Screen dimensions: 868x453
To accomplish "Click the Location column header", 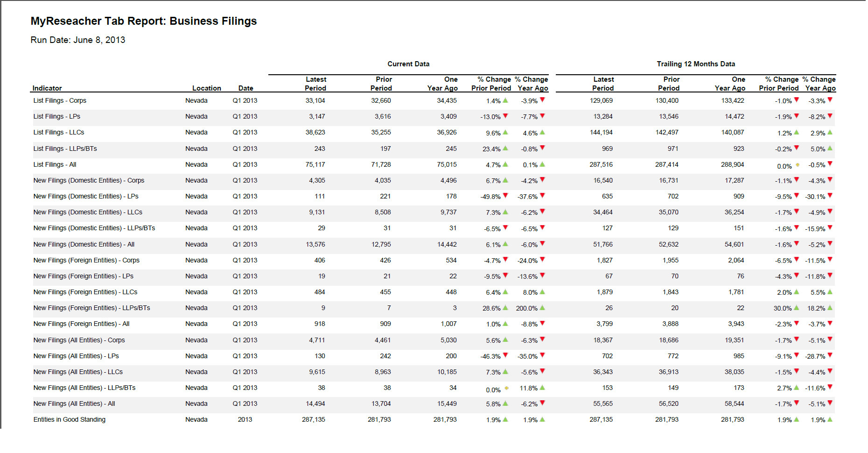I will [x=207, y=88].
